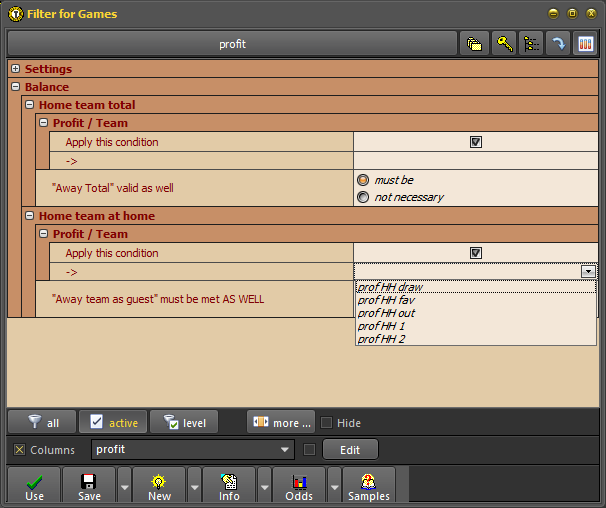Click the blue curved arrow icon

point(558,44)
